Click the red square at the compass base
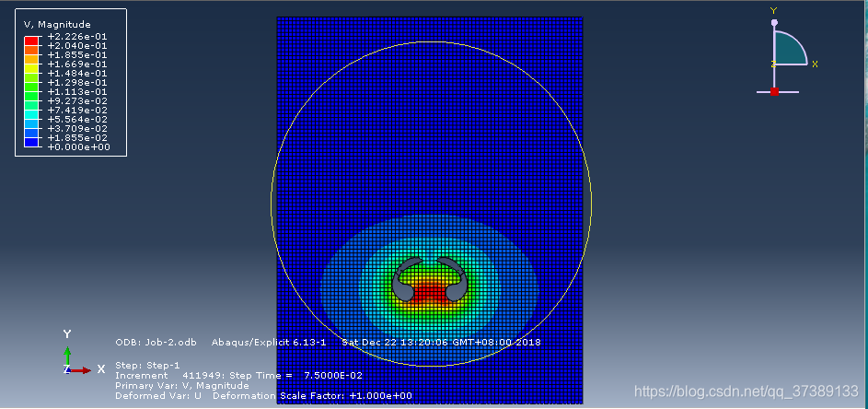This screenshot has height=409, width=868. click(774, 92)
